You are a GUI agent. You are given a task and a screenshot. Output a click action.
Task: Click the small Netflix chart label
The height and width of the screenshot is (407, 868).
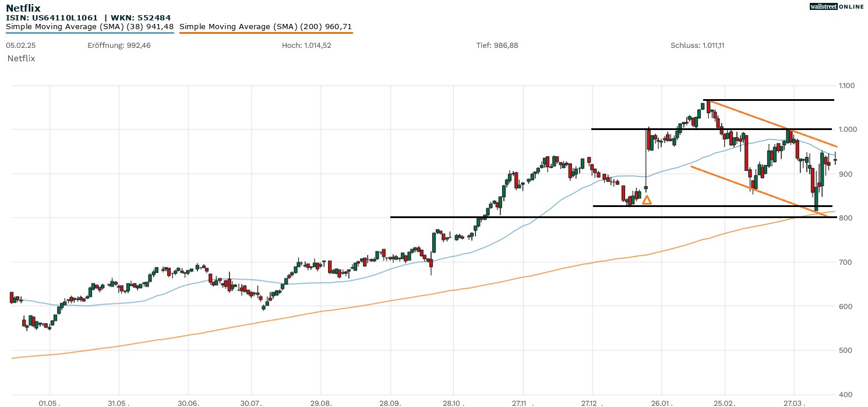(x=22, y=58)
